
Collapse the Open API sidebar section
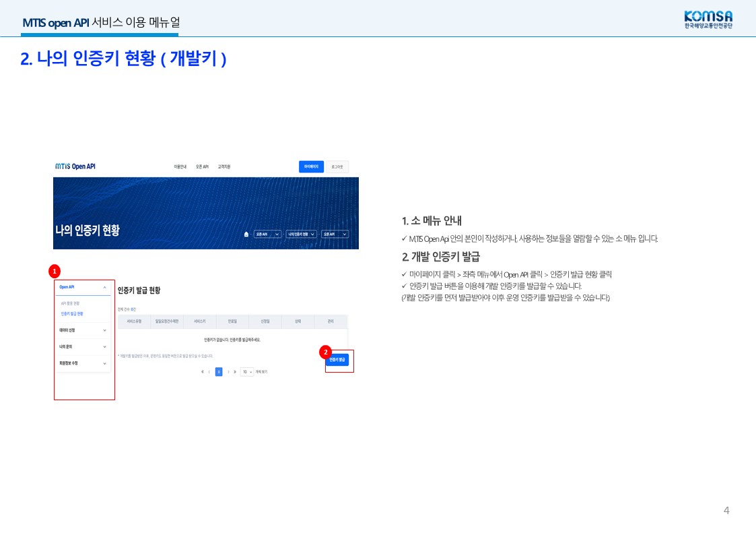coord(83,288)
